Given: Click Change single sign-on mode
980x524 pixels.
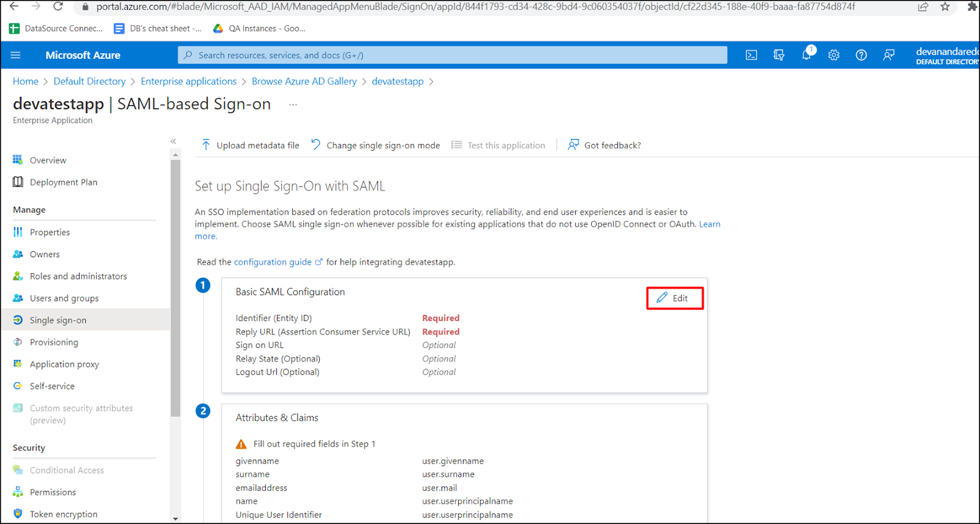Looking at the screenshot, I should click(375, 145).
